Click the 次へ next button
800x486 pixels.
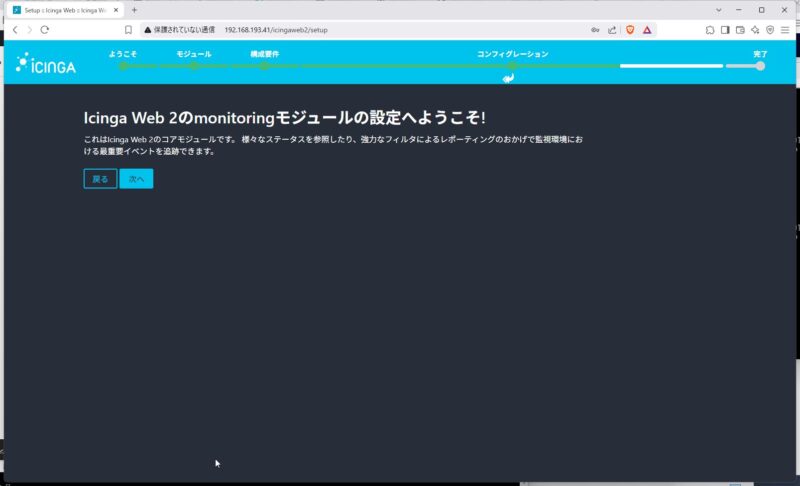click(136, 179)
